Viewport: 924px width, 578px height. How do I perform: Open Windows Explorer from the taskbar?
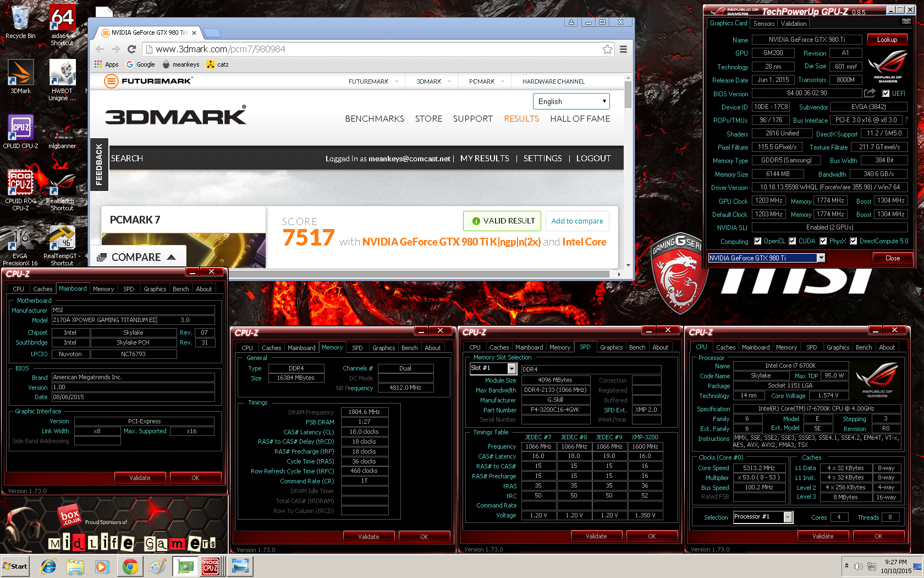click(75, 566)
